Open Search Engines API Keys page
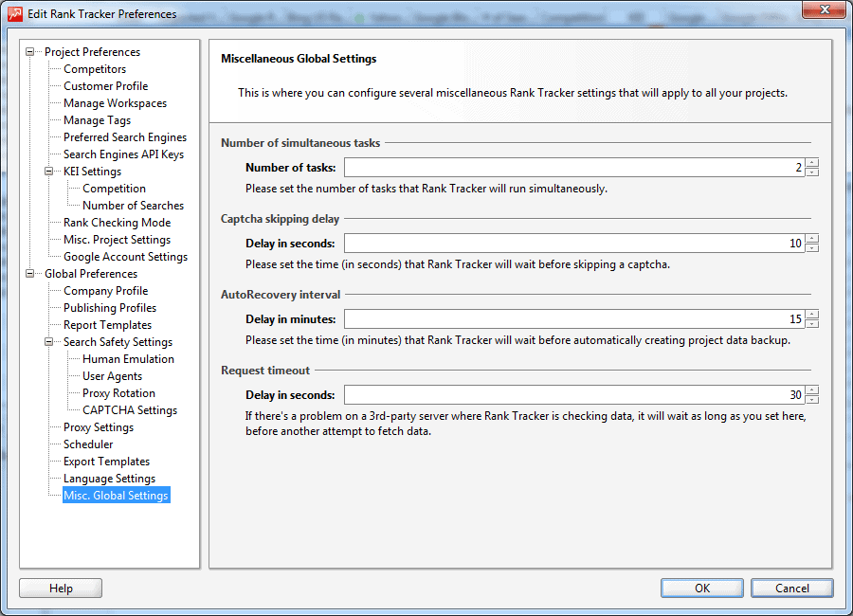 click(x=123, y=154)
